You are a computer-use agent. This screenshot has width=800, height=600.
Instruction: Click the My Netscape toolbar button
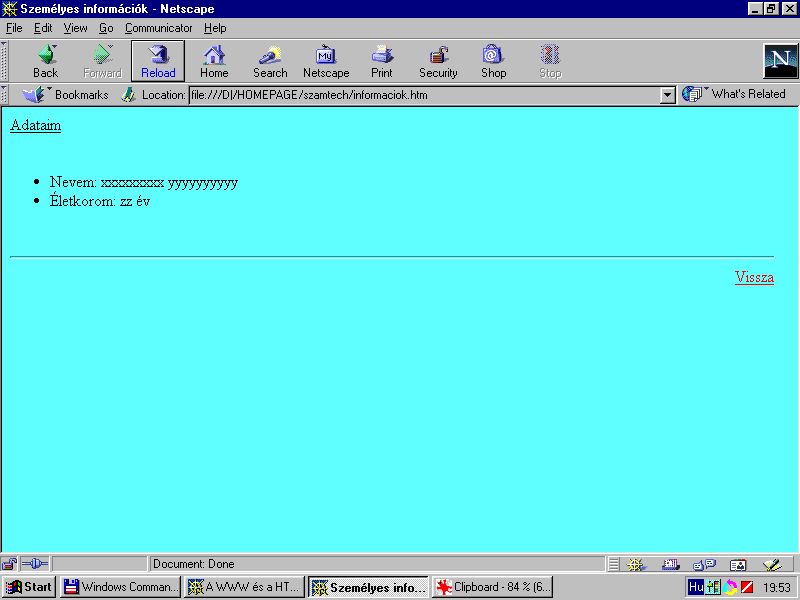[326, 61]
